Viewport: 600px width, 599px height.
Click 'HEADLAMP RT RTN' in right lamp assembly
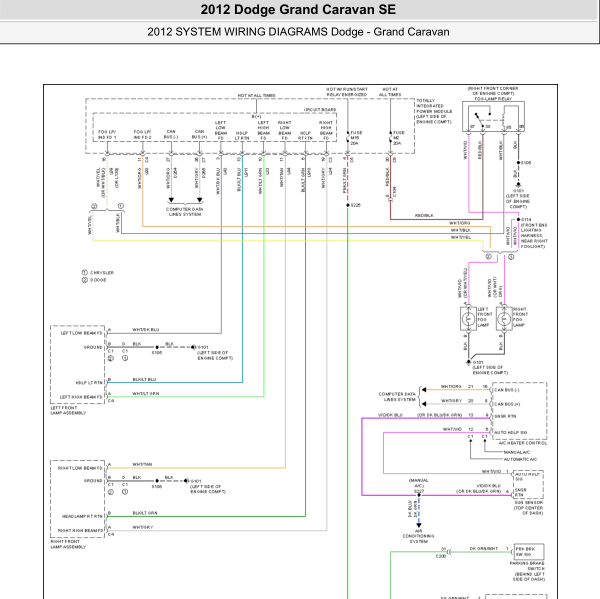[82, 516]
